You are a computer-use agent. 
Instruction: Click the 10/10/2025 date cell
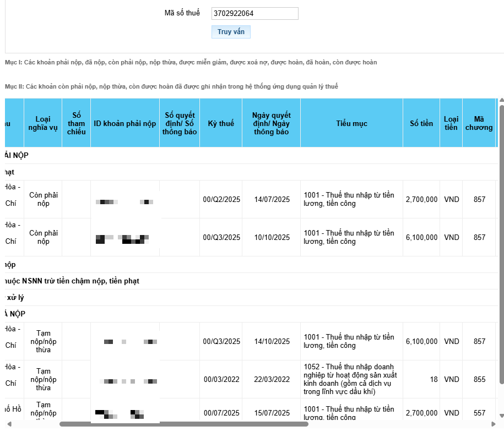coord(272,237)
